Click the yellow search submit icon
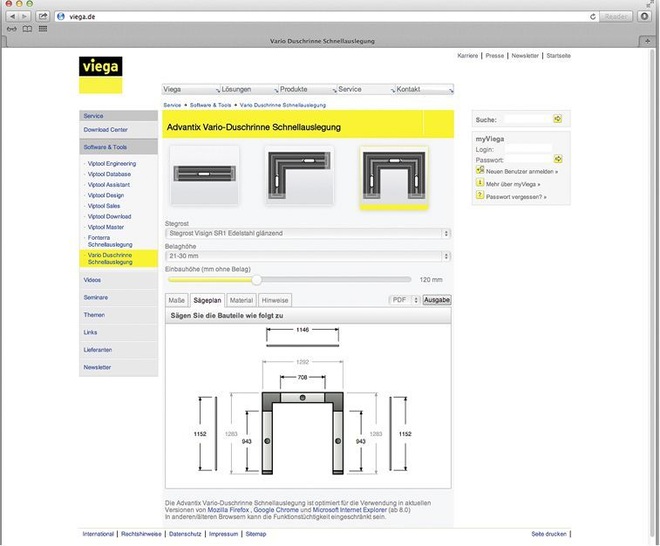The height and width of the screenshot is (546, 660). [x=558, y=119]
